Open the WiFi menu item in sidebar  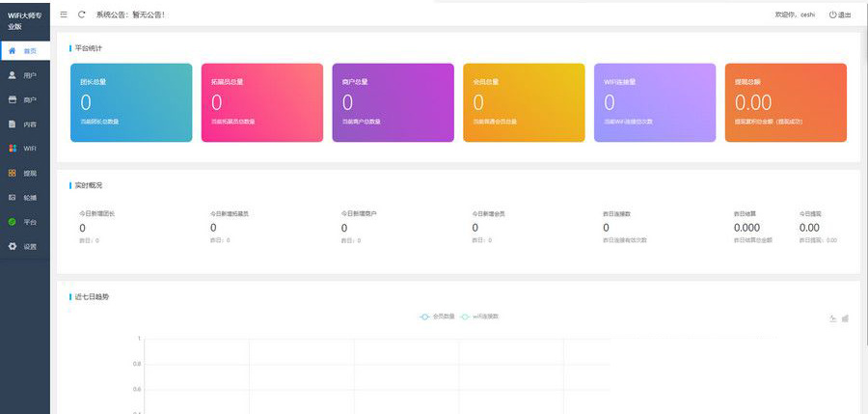[25, 149]
